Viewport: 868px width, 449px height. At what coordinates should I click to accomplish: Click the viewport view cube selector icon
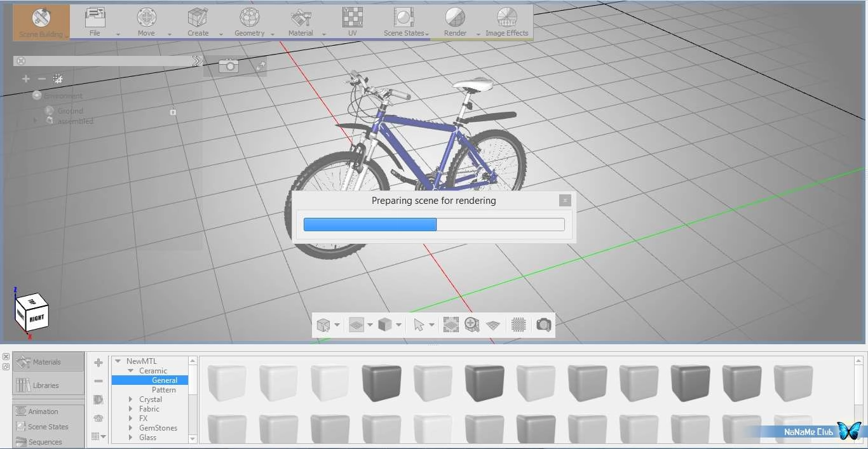[323, 325]
